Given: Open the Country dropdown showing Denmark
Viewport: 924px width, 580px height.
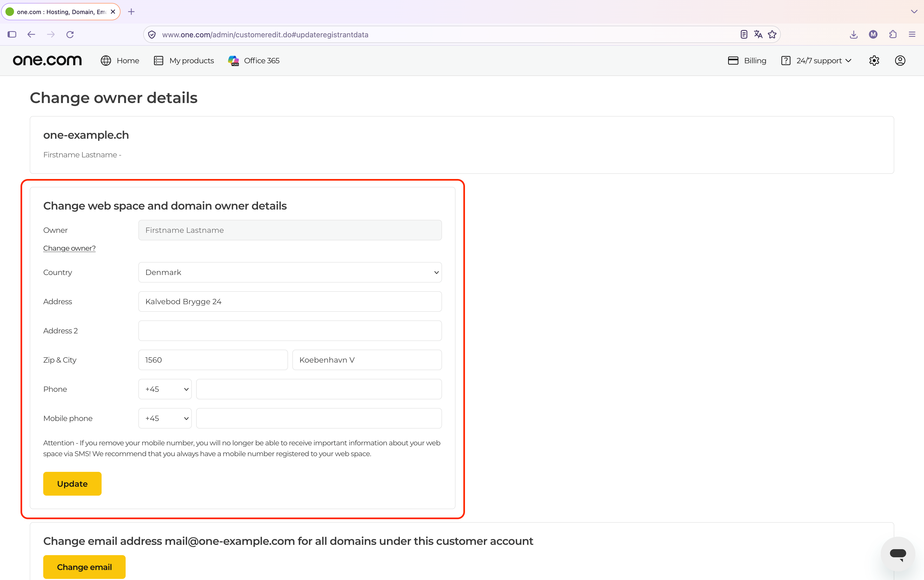Looking at the screenshot, I should (x=290, y=272).
